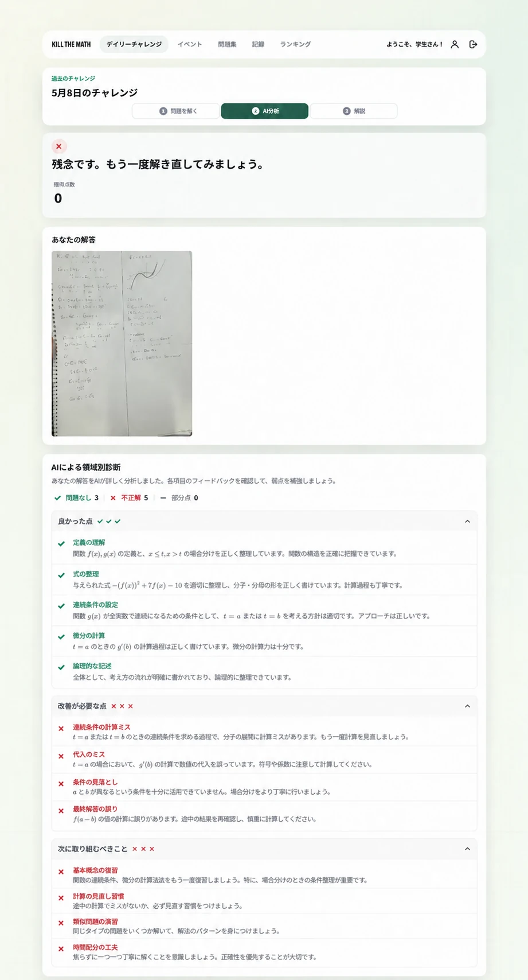
Task: Click the 代入のミス heading
Action: pos(89,755)
